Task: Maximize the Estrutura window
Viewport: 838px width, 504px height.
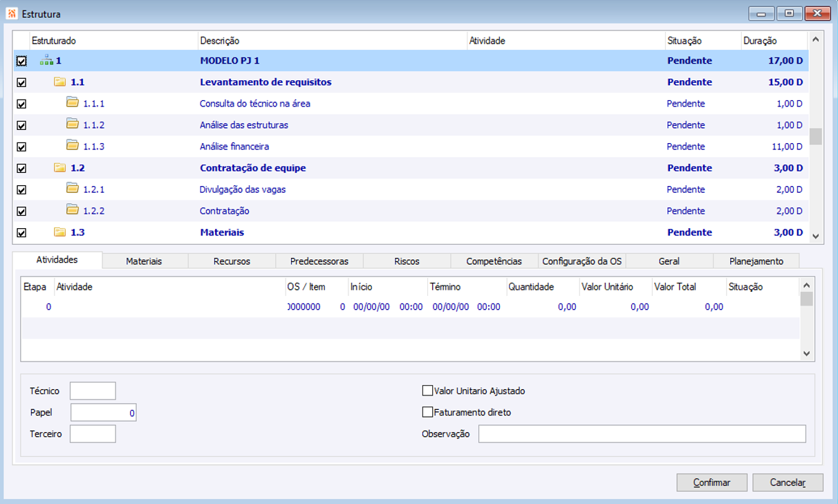Action: click(789, 13)
